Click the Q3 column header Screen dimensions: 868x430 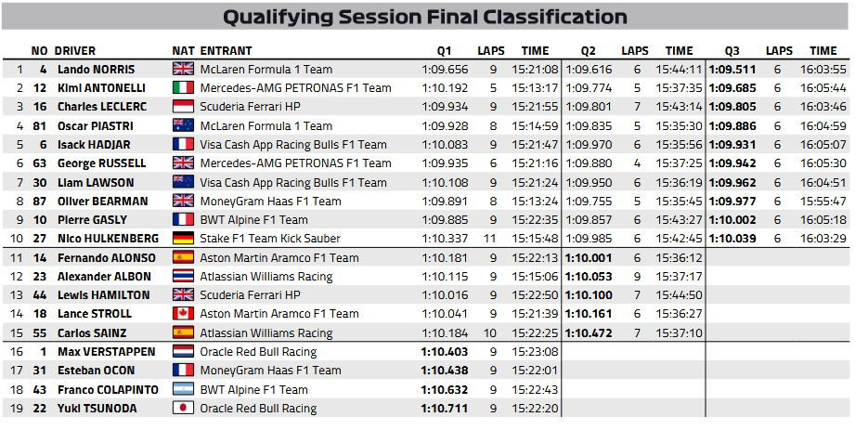point(732,51)
